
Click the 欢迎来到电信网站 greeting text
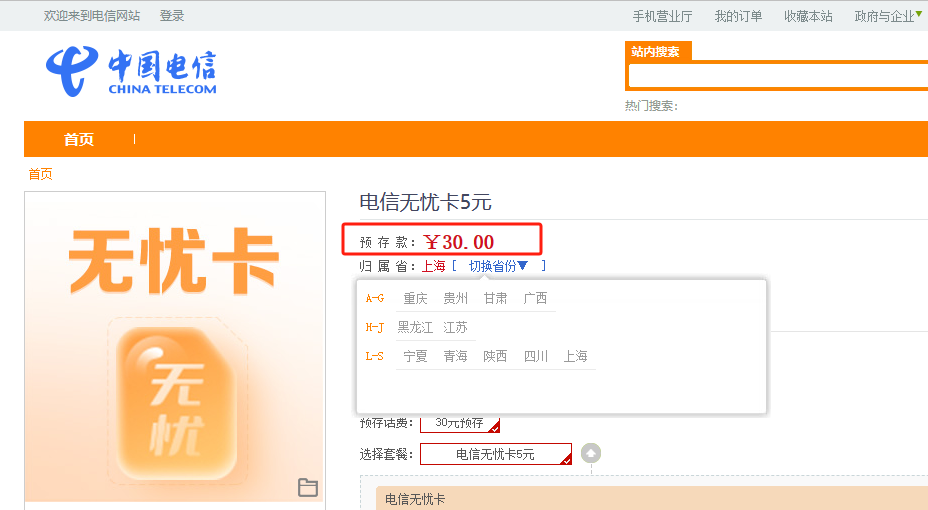(92, 16)
